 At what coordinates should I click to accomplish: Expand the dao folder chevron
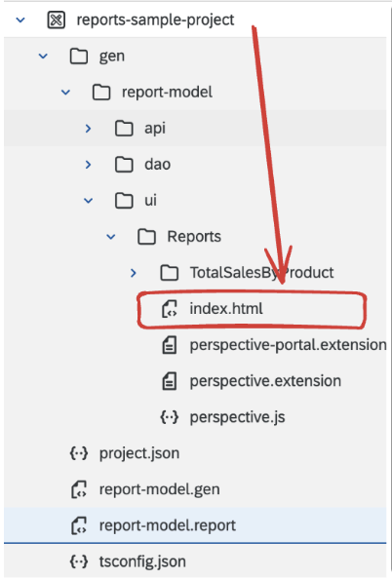coord(88,165)
